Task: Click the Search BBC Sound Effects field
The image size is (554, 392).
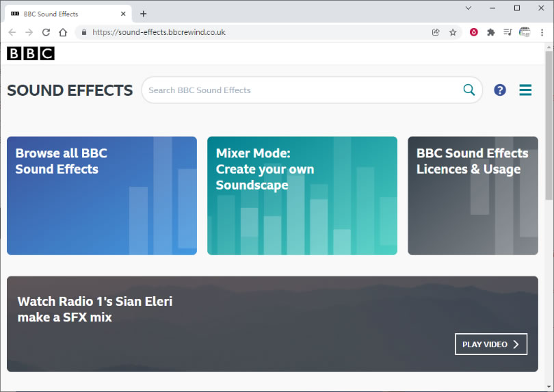Action: click(x=301, y=90)
